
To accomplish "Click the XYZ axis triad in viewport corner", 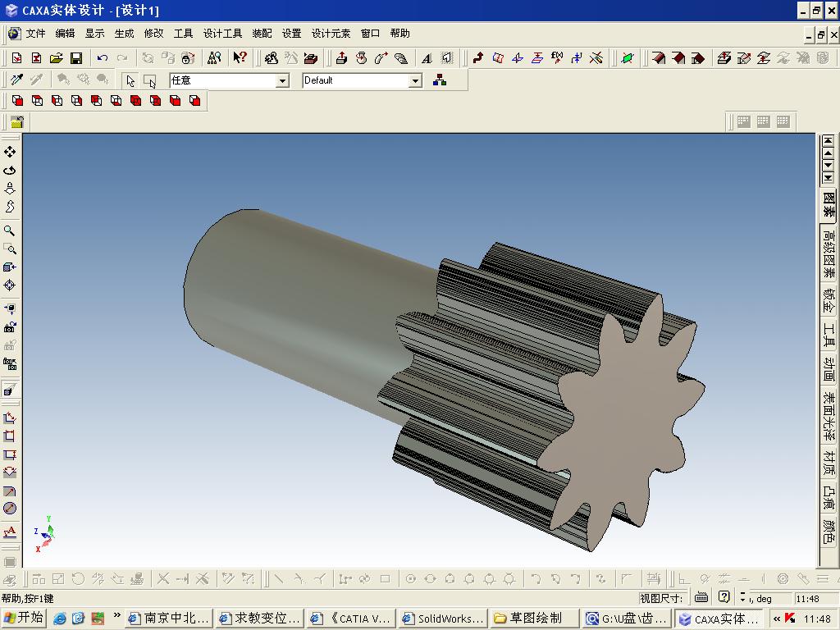I will [45, 534].
